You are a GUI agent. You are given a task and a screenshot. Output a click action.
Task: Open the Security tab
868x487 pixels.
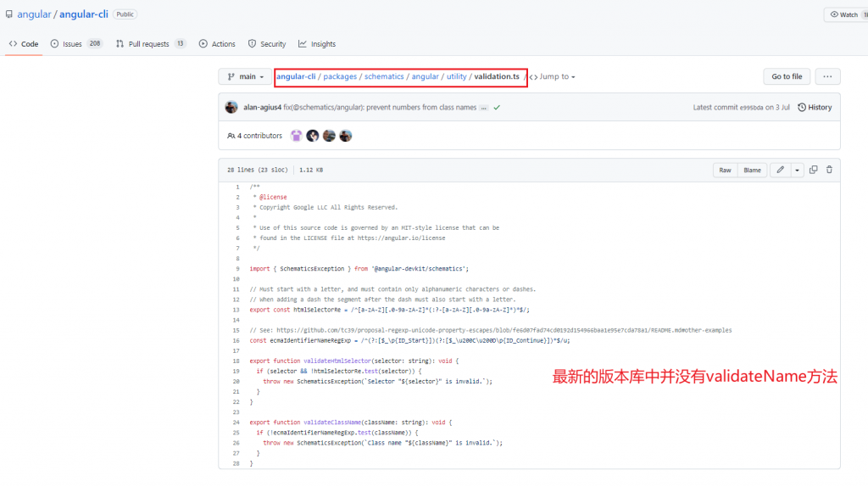point(267,44)
